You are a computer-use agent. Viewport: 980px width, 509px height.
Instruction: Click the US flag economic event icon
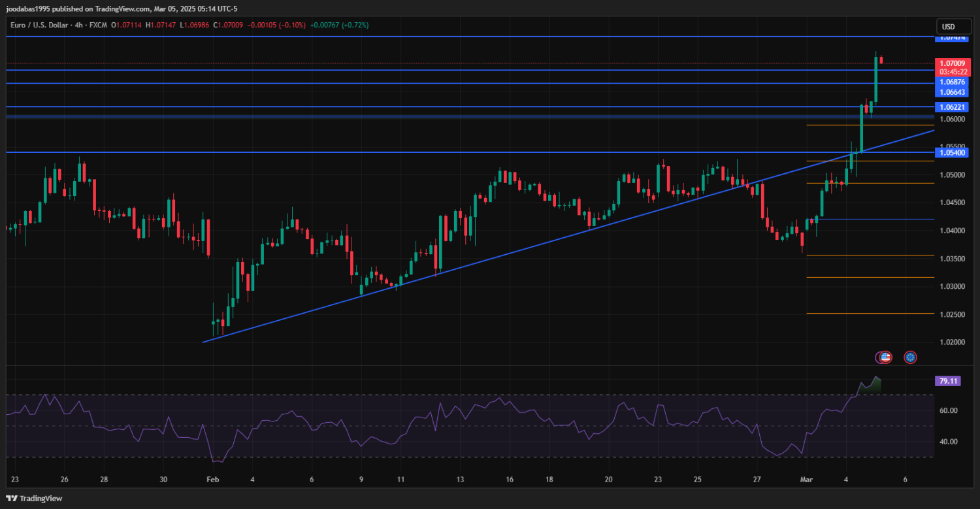885,357
